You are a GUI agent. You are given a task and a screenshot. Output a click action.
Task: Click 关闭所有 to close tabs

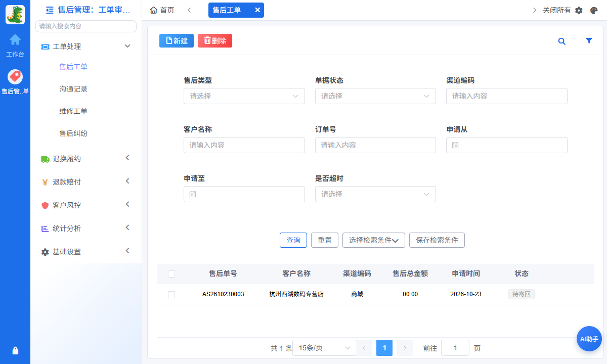click(x=557, y=10)
